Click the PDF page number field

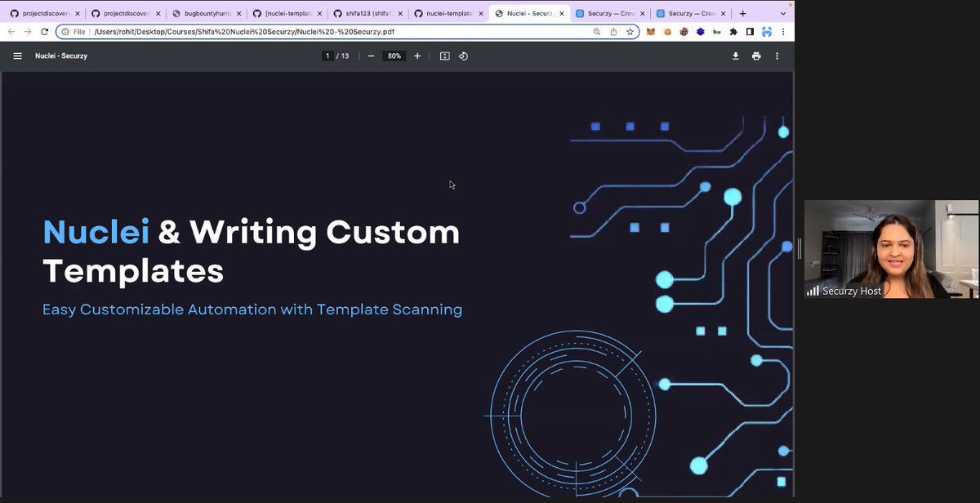(x=327, y=56)
